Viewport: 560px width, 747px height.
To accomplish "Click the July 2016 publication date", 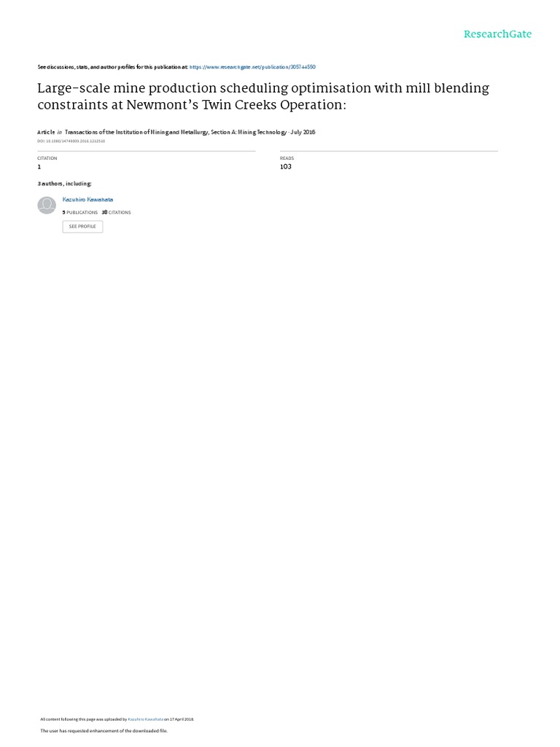I will click(x=303, y=132).
